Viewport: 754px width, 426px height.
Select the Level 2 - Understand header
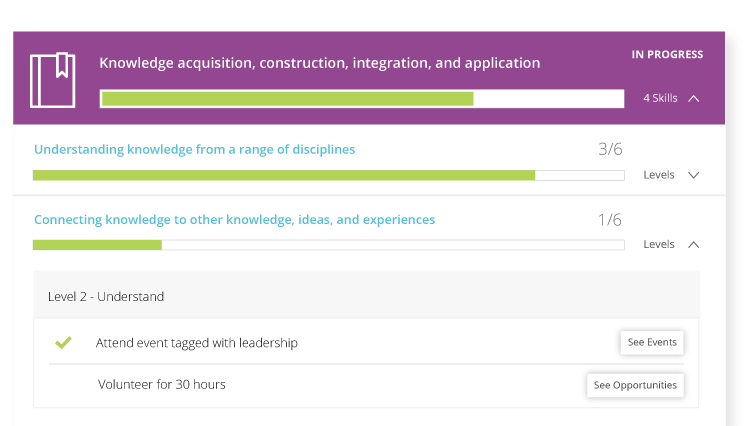(106, 297)
